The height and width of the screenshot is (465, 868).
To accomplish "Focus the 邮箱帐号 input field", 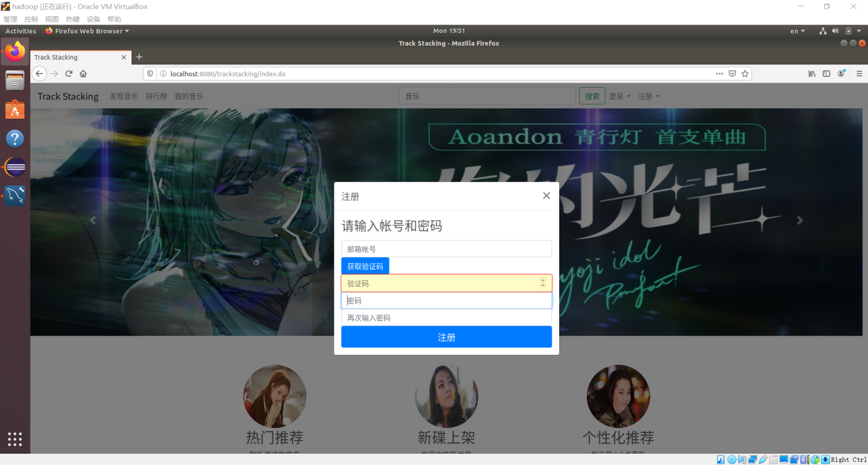I will coord(447,249).
